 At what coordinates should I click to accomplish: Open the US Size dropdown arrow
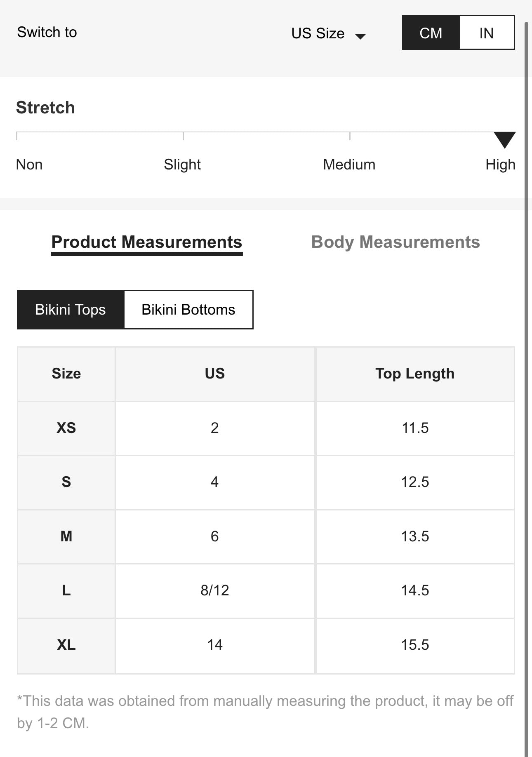[360, 36]
